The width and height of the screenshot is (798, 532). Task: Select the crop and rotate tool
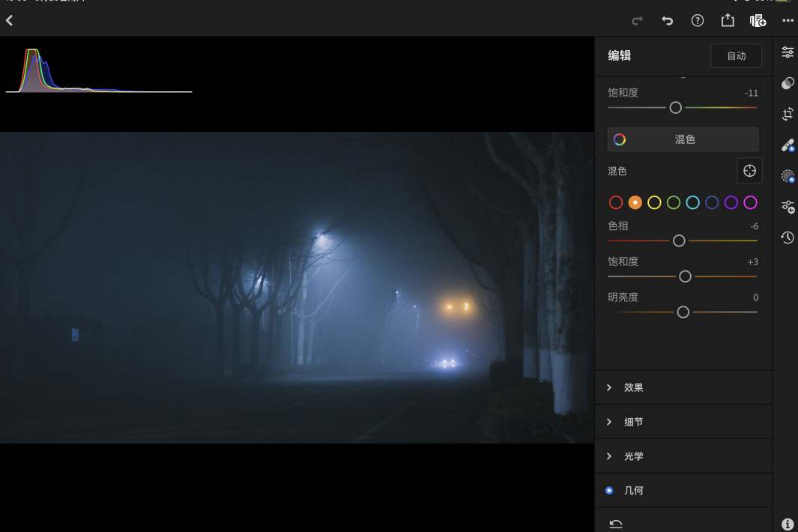[788, 114]
